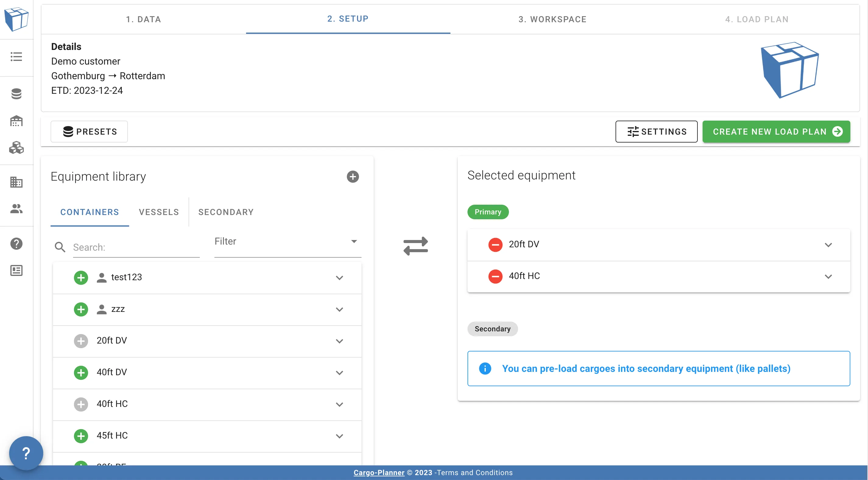Click the Cargo-Planner logo at top left

pyautogui.click(x=16, y=19)
